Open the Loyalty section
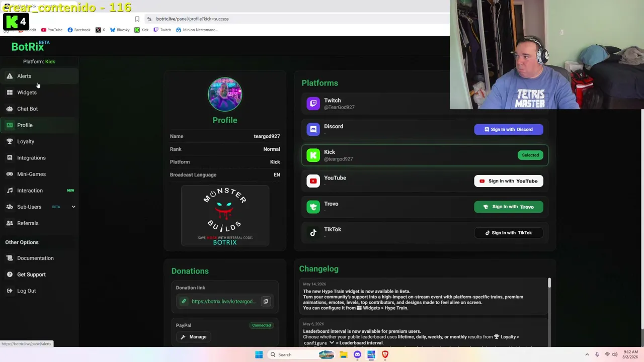This screenshot has width=644, height=362. coord(26,141)
